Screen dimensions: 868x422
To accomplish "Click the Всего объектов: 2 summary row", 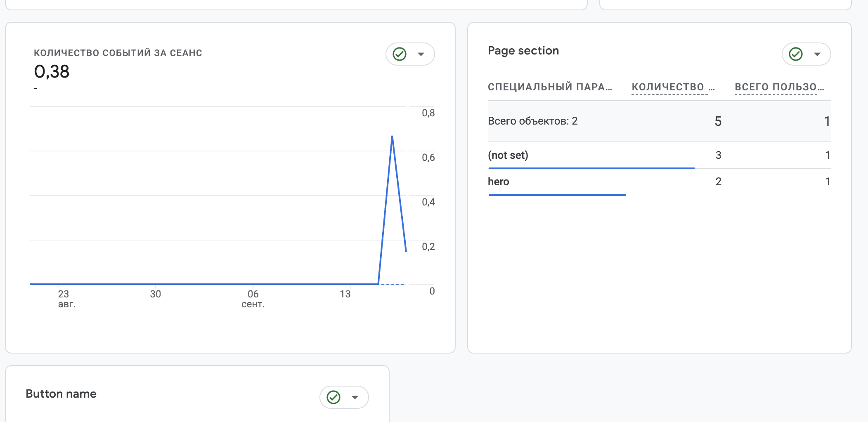I will point(659,121).
